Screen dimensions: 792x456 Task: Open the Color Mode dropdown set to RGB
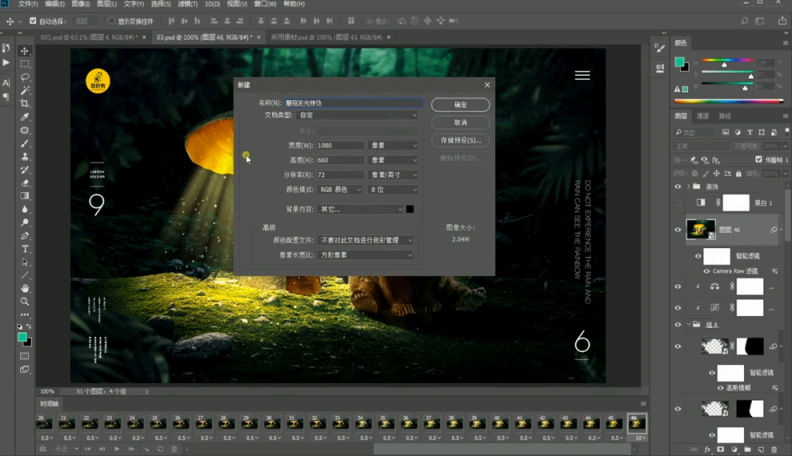click(x=341, y=189)
